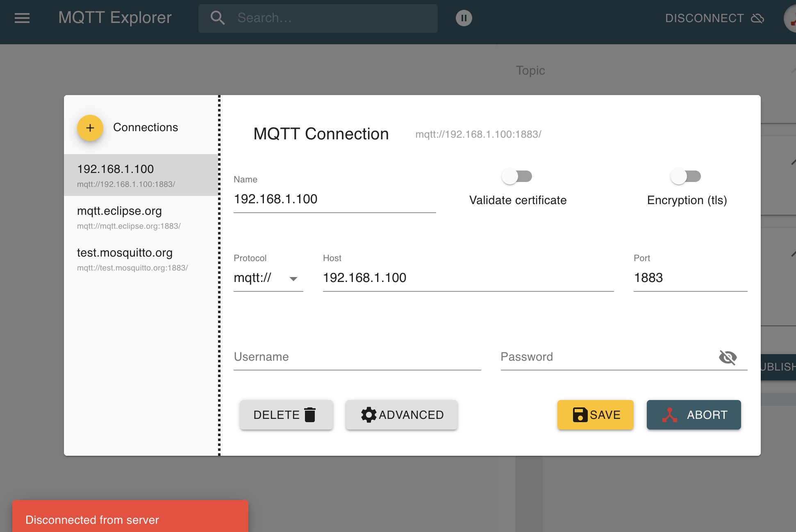Click the DISCONNECT button

tap(714, 18)
